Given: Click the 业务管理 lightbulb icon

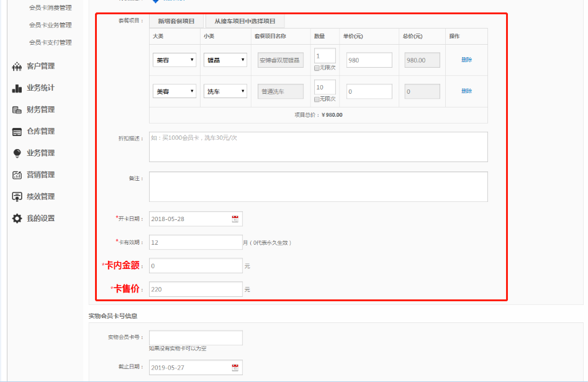Looking at the screenshot, I should click(x=17, y=153).
